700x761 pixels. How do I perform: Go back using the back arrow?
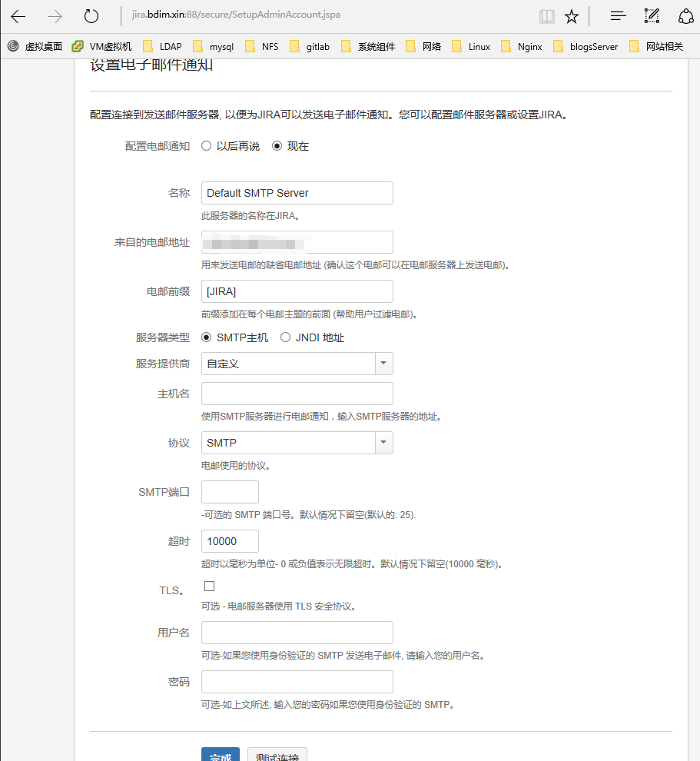pyautogui.click(x=17, y=16)
